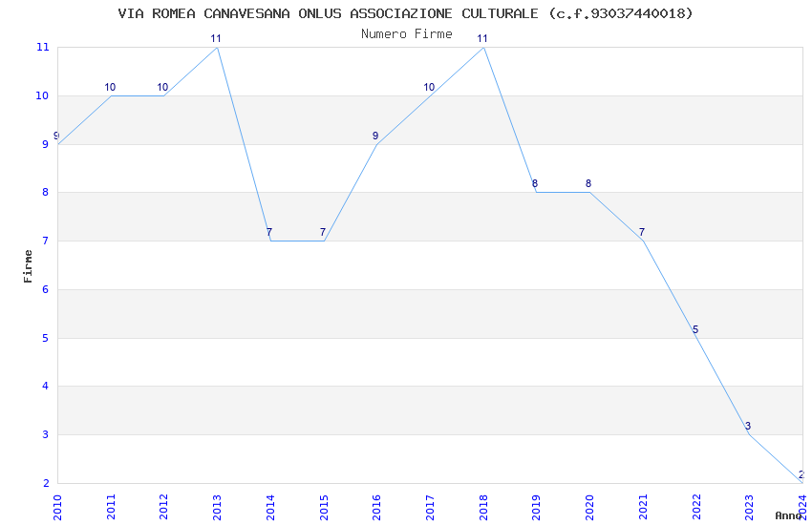Viewport: 812px width, 525px height.
Task: Select year 2014 on the x-axis
Action: (270, 508)
